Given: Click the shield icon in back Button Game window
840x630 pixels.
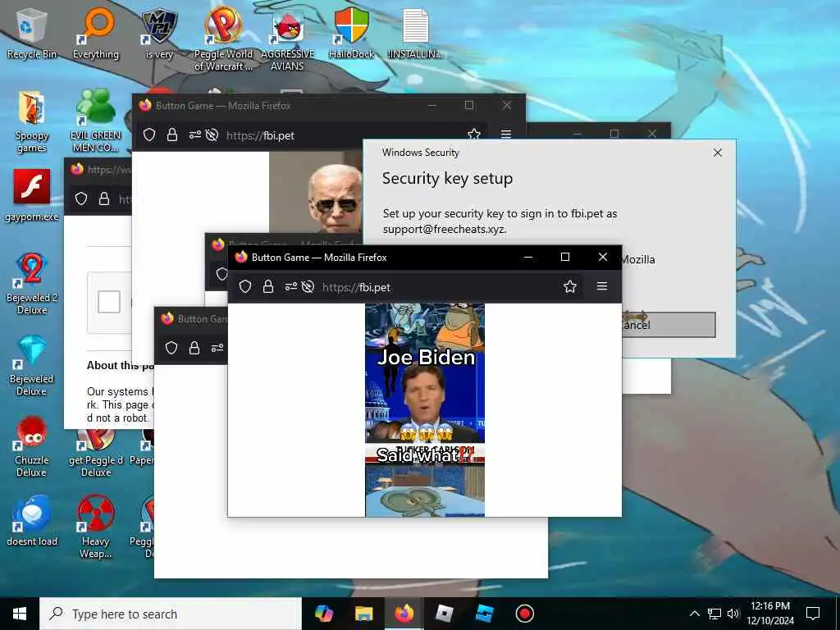Looking at the screenshot, I should pos(149,135).
